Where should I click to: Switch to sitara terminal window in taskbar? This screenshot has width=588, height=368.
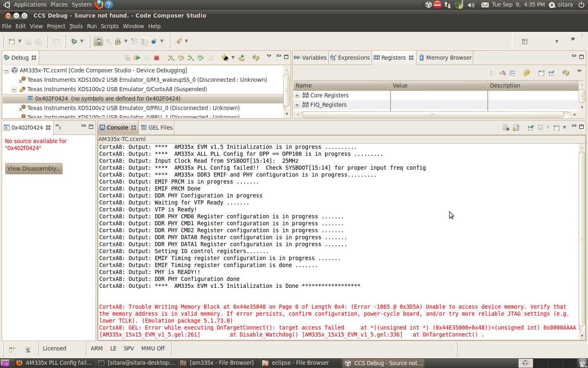137,363
